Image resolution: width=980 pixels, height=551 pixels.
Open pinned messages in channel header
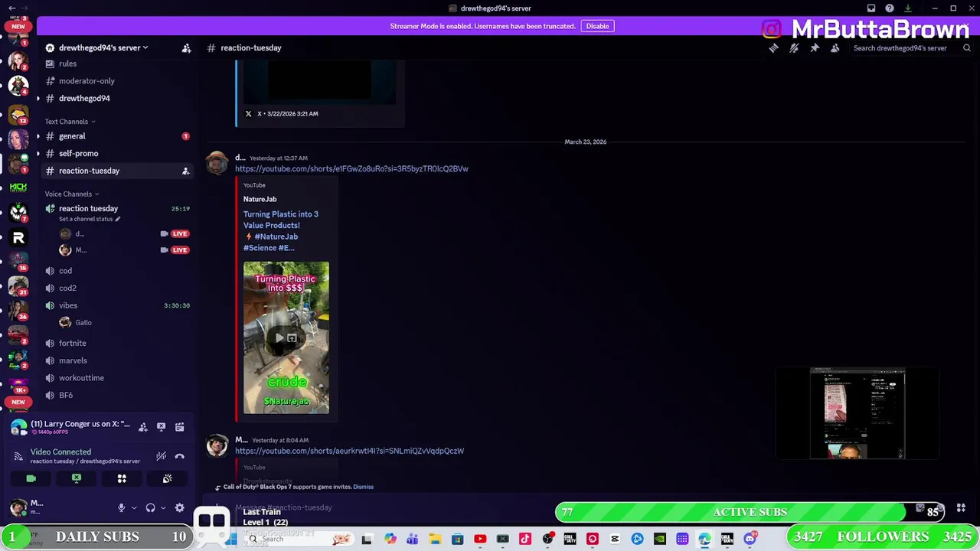click(x=815, y=48)
